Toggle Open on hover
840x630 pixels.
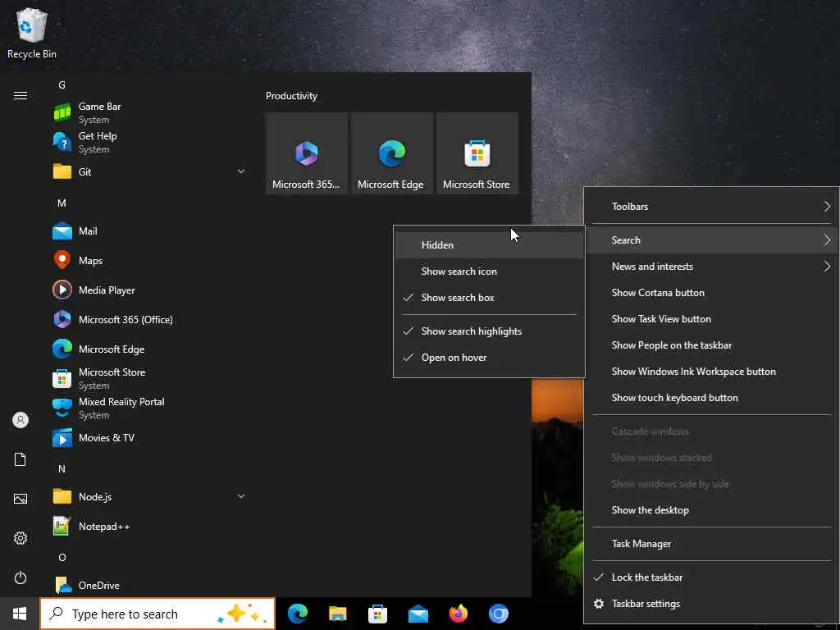[489, 358]
